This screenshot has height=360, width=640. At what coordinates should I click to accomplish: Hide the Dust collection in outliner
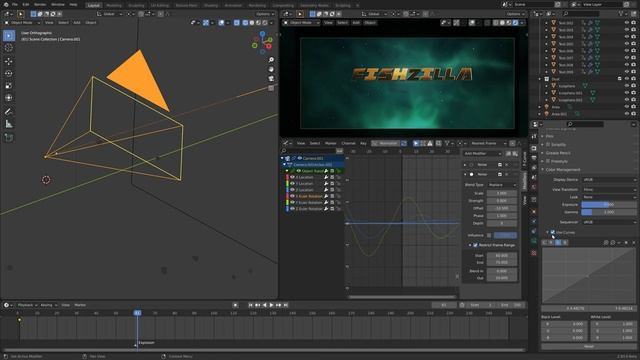pyautogui.click(x=627, y=79)
